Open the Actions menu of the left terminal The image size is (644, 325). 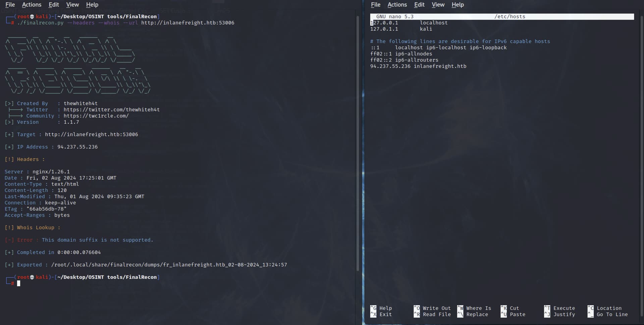[x=32, y=4]
